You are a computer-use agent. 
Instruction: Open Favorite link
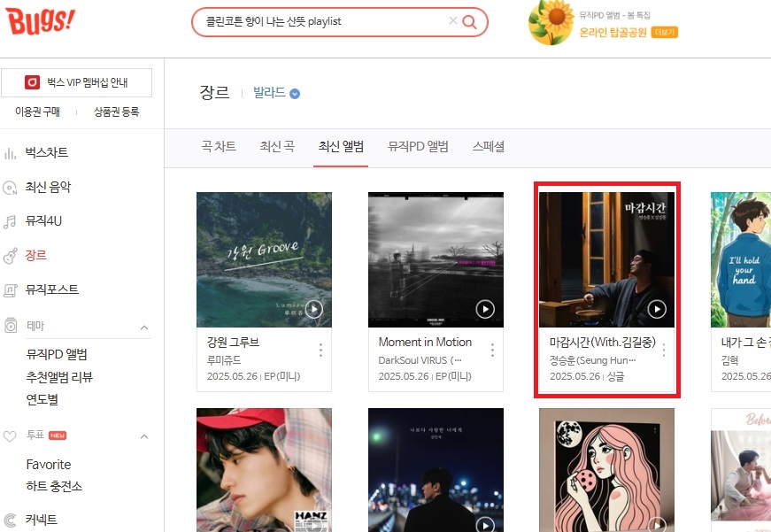pos(49,465)
